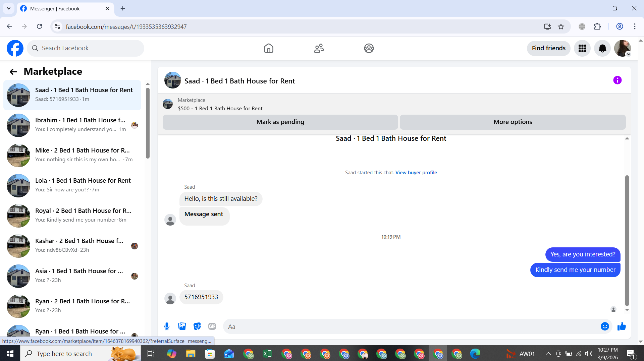Click taskbar search box

pyautogui.click(x=80, y=354)
